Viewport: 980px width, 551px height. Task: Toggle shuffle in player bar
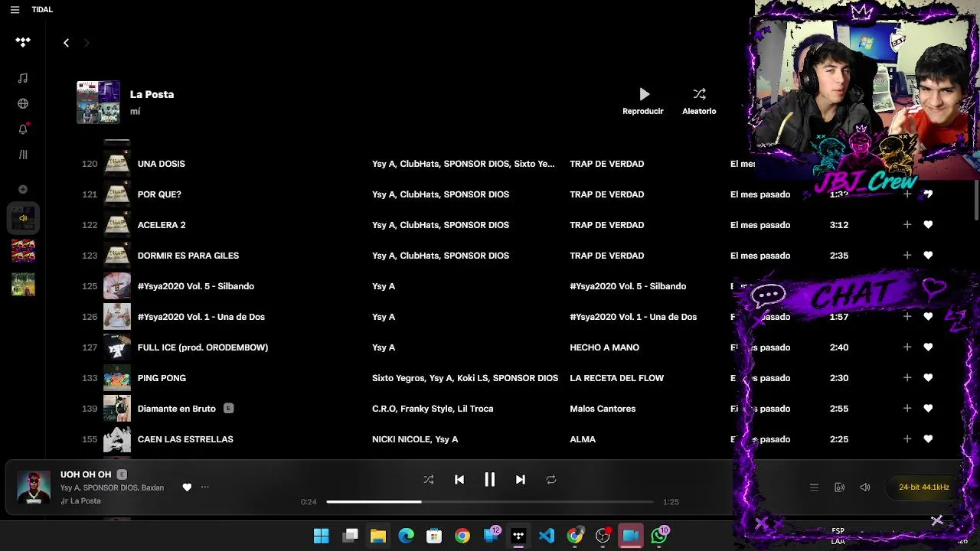point(429,480)
